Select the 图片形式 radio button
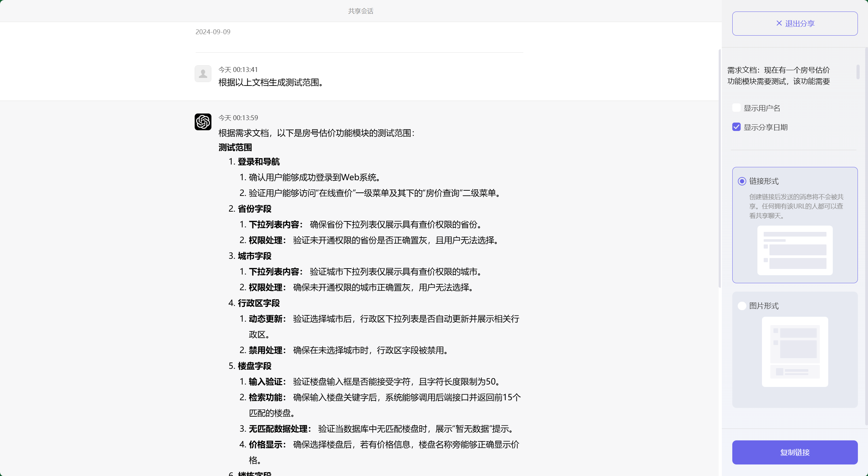The image size is (868, 476). [742, 306]
